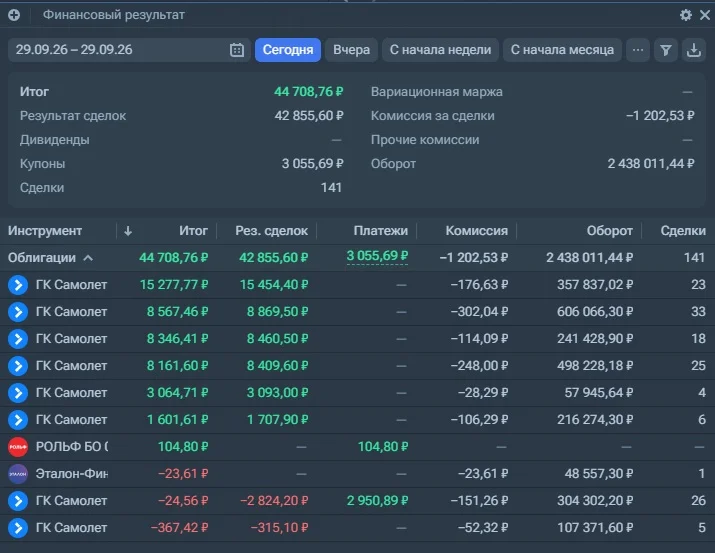The width and height of the screenshot is (715, 553).
Task: Click the 2 950,89 ₽ payments cell
Action: (x=378, y=501)
